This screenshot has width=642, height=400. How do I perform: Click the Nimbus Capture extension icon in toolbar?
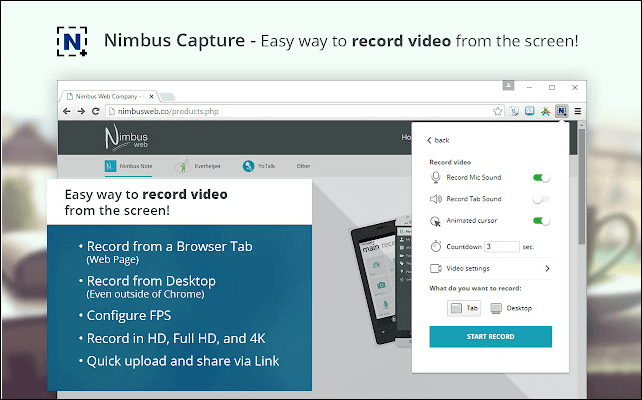click(562, 111)
